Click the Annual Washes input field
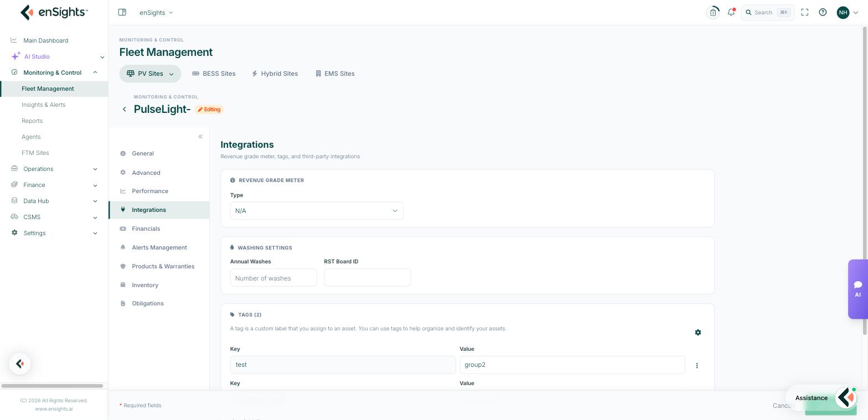Viewport: 868px width, 420px height. pyautogui.click(x=273, y=278)
